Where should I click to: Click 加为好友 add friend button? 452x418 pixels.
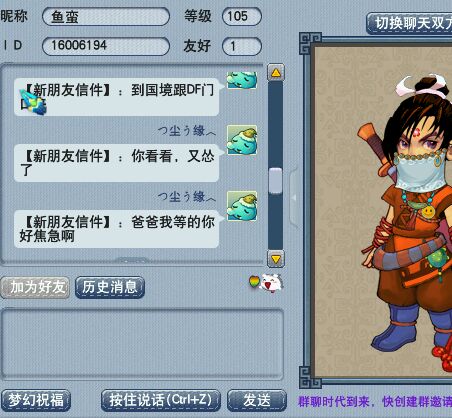(x=35, y=287)
